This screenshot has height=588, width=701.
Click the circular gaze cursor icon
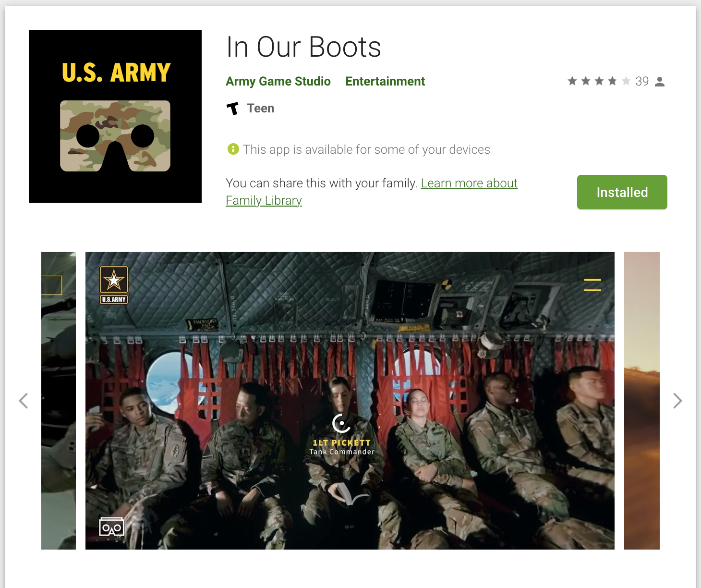tap(341, 423)
